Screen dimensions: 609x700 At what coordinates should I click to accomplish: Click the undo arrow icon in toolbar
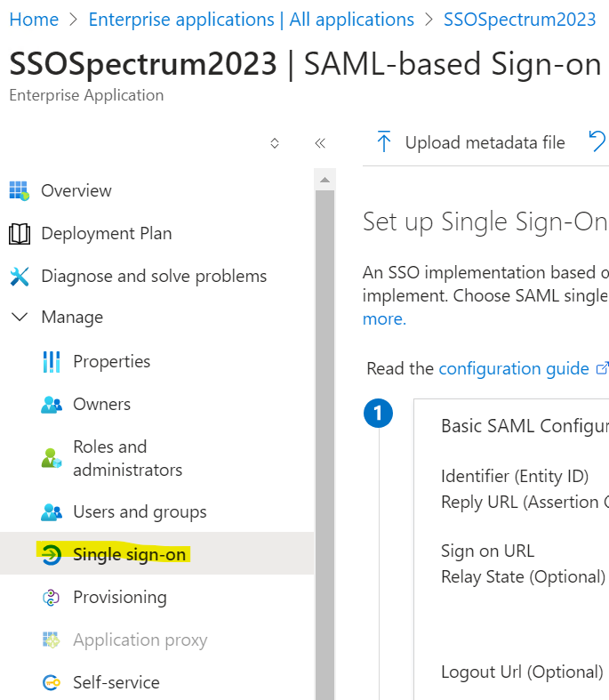[597, 141]
